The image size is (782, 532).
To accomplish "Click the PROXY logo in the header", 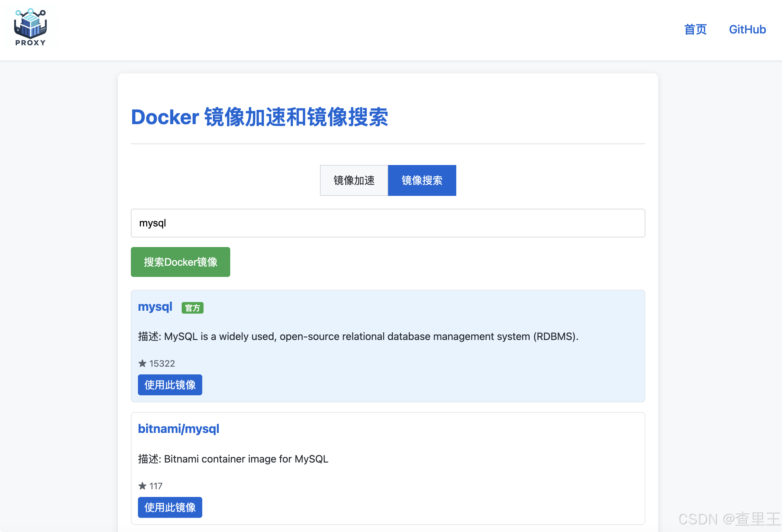I will (x=30, y=27).
